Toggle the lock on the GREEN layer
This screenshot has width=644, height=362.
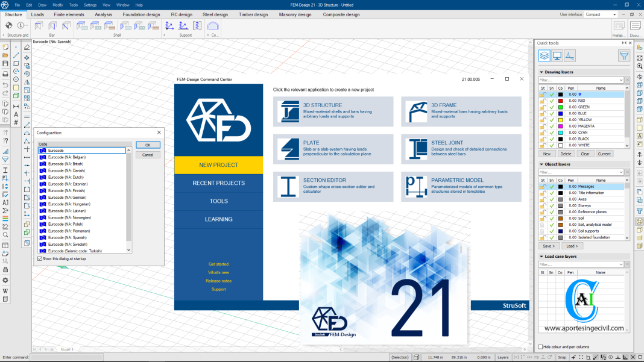click(x=542, y=107)
